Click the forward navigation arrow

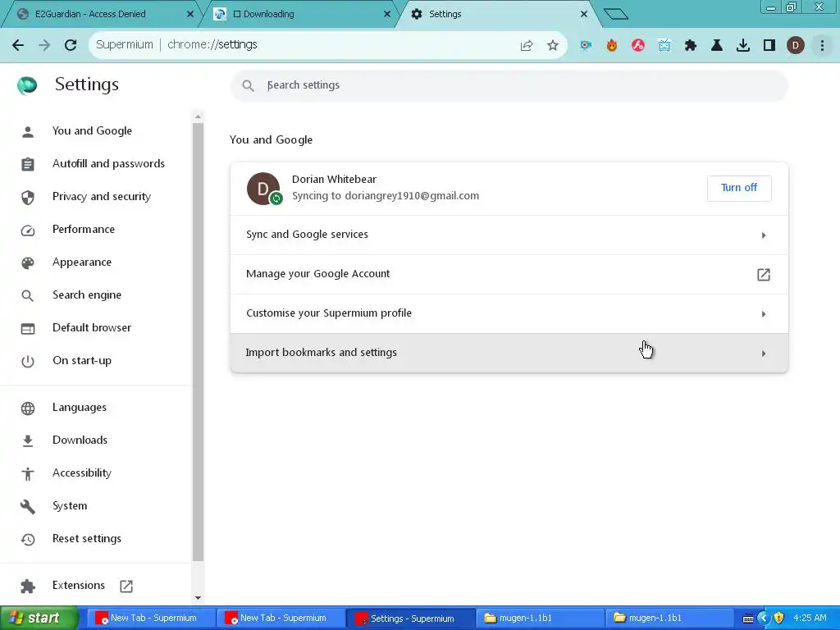[x=44, y=45]
